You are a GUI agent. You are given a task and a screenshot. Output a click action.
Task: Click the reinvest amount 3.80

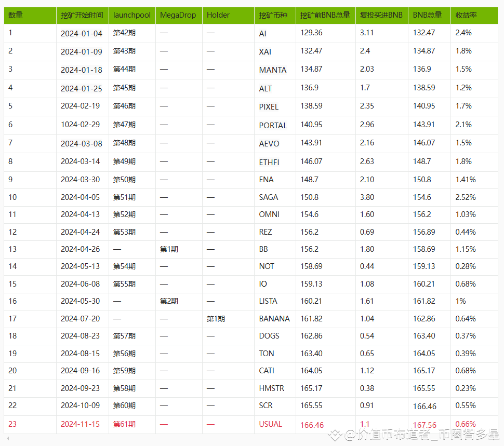[367, 197]
